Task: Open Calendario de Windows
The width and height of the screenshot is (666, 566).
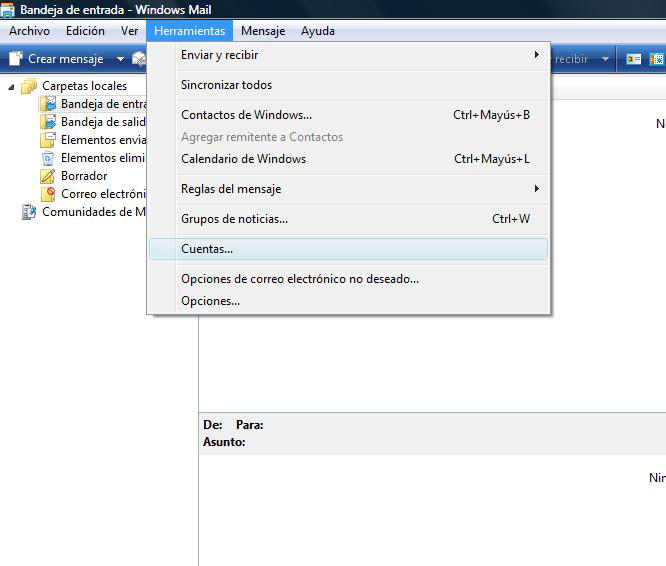Action: coord(348,159)
